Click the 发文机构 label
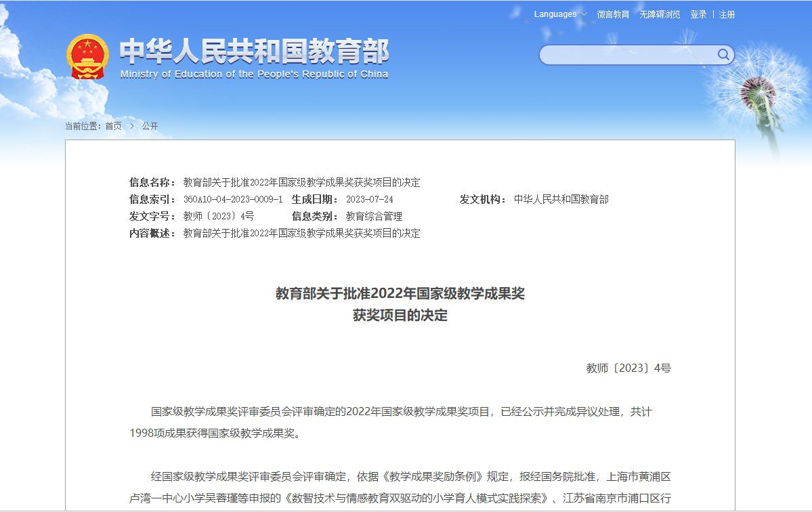Viewport: 812px width, 512px height. point(483,199)
